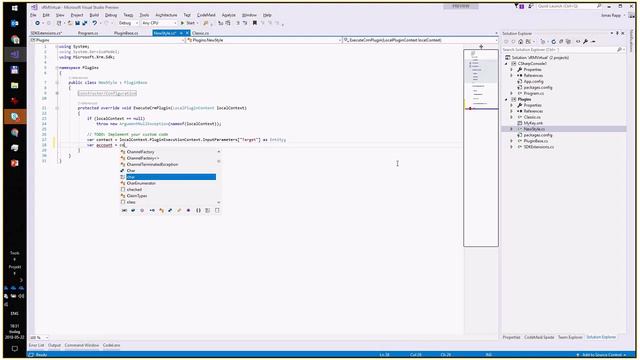Image resolution: width=640 pixels, height=360 pixels.
Task: Select ClaimTypes in the completion list
Action: tap(137, 196)
